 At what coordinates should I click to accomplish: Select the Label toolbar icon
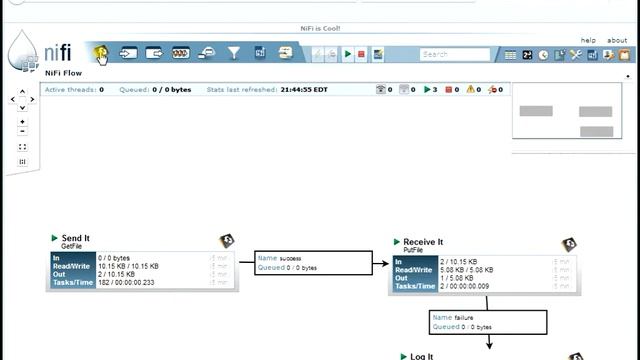tap(286, 53)
